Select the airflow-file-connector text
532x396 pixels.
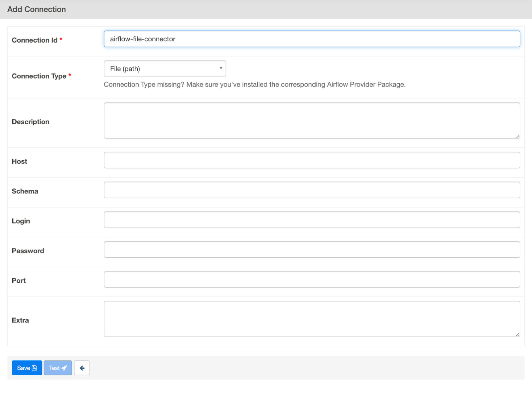142,39
